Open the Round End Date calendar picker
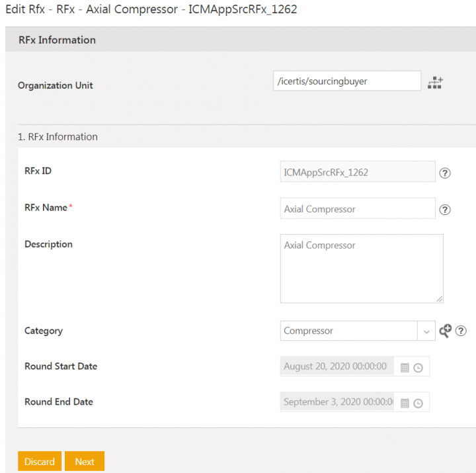Screen dimensions: 476x473 coord(405,403)
